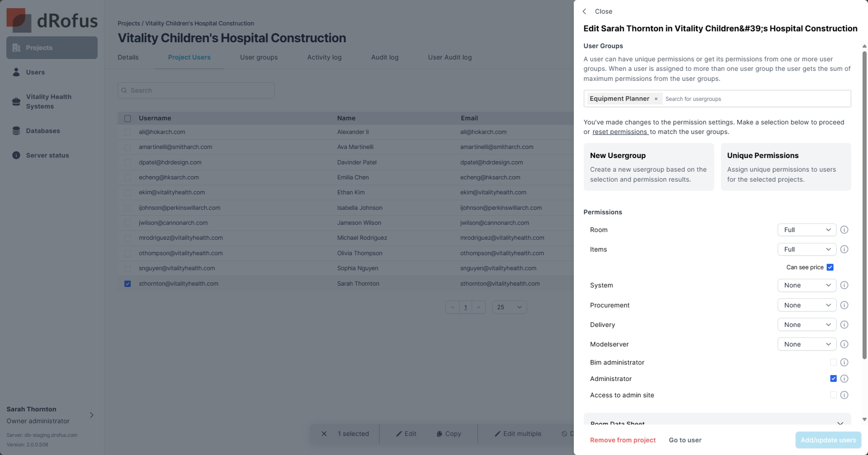
Task: Click Remove from project
Action: coord(623,440)
